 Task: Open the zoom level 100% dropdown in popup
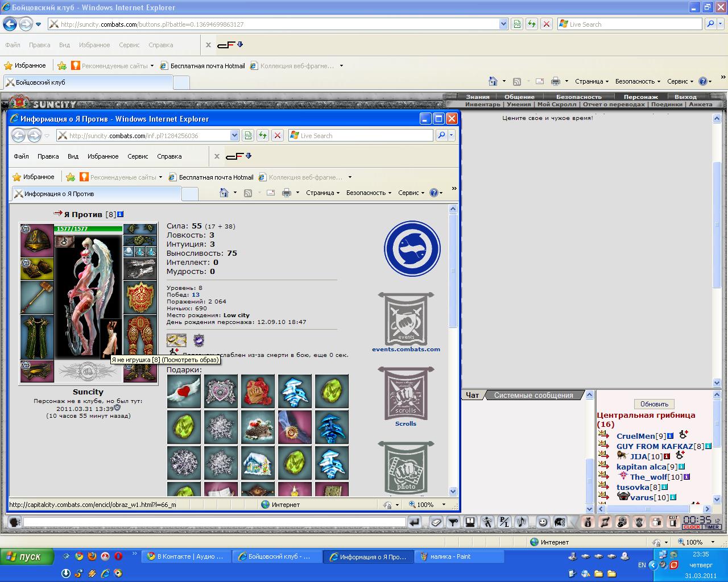[x=444, y=505]
